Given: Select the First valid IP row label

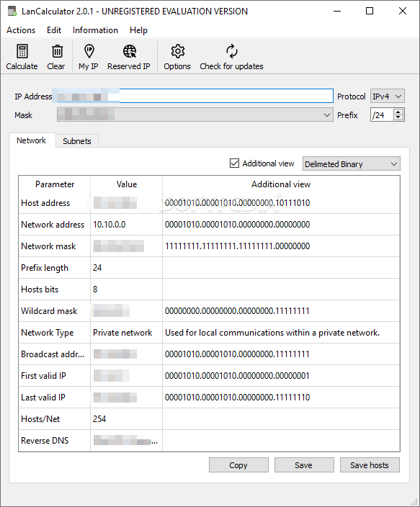Looking at the screenshot, I should tap(43, 376).
